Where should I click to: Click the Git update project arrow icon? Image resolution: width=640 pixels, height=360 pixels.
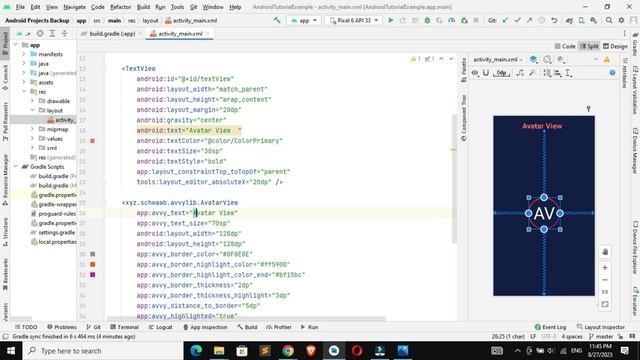[x=505, y=20]
